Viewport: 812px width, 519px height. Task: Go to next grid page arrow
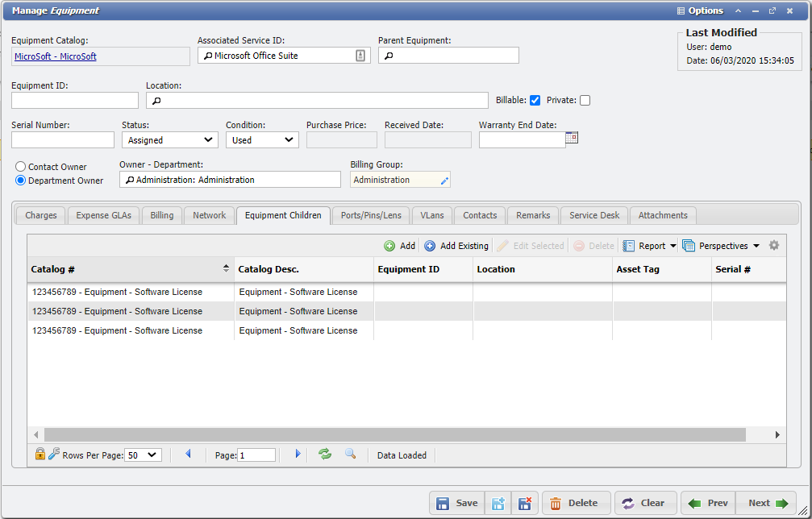coord(298,455)
